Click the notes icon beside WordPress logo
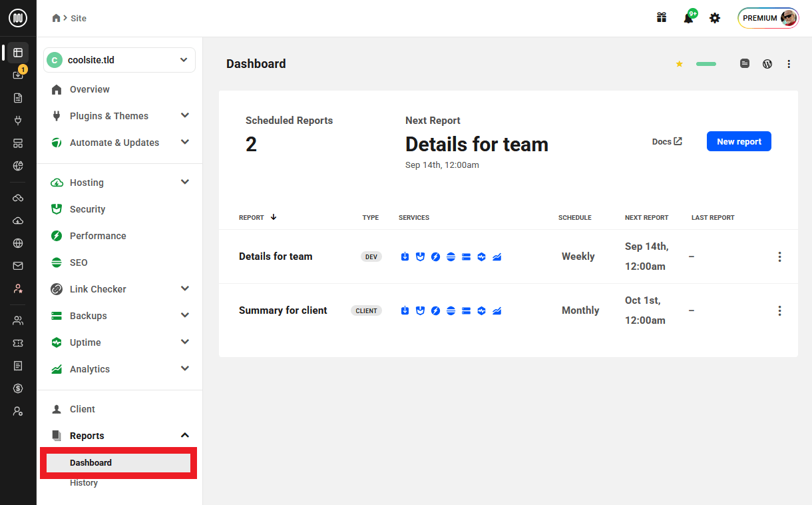The height and width of the screenshot is (505, 812). tap(745, 64)
